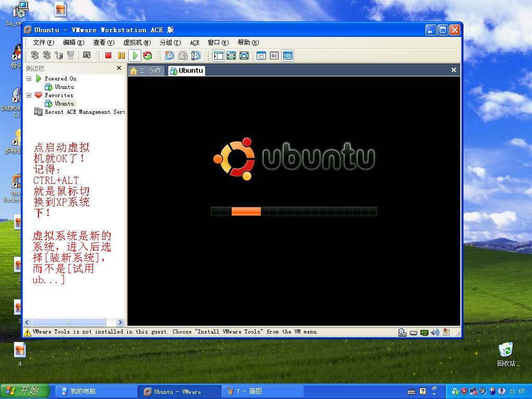Open the 分组(T) menu
The image size is (532, 399).
click(x=170, y=43)
